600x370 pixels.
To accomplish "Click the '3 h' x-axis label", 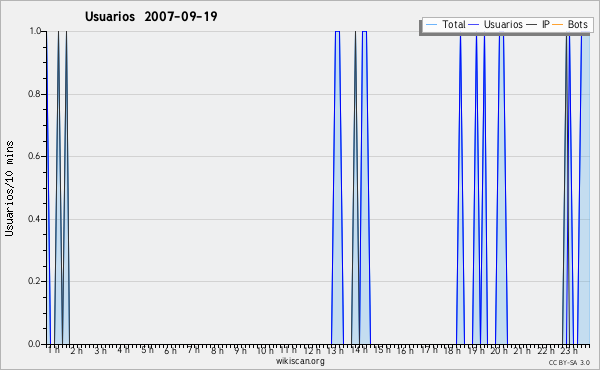I will coord(100,350).
